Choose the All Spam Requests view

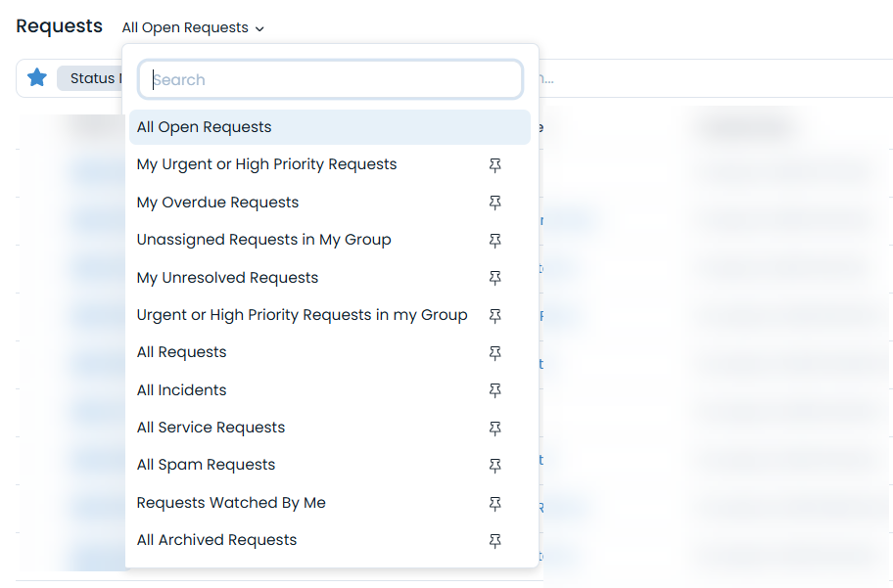(206, 464)
